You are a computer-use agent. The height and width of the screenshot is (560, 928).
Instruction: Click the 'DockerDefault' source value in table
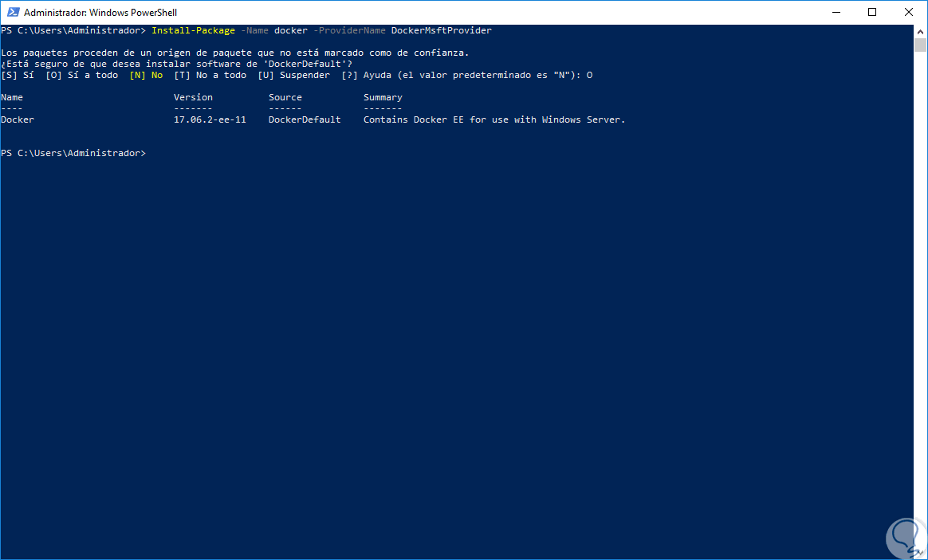tap(305, 119)
